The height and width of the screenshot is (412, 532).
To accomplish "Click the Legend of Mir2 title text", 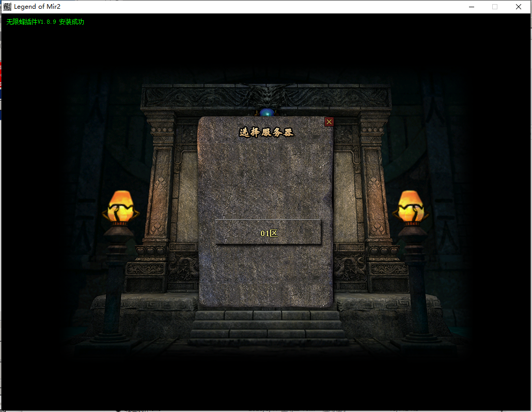I will pyautogui.click(x=37, y=7).
